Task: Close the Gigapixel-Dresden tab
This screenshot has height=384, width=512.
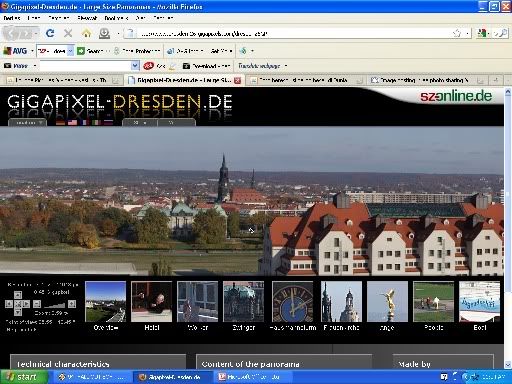Action: click(237, 80)
